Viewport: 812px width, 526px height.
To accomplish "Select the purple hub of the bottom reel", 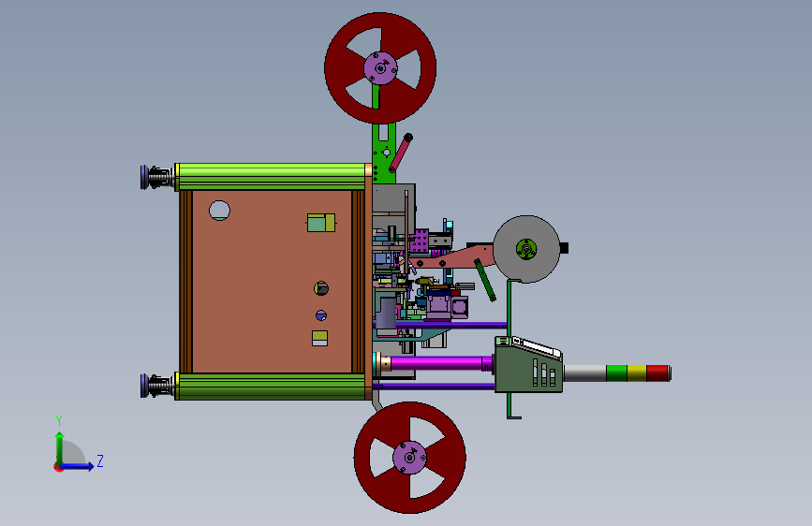I will (x=409, y=457).
